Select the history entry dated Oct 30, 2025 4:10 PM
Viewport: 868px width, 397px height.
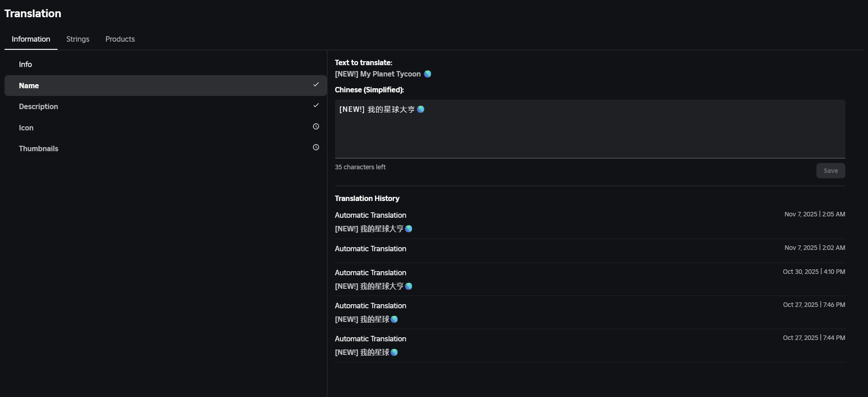click(x=590, y=279)
